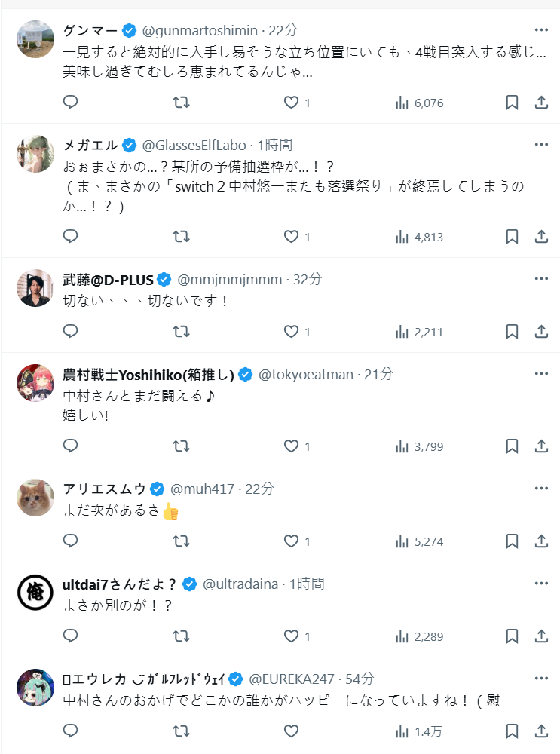
Task: Reply to グンマー's tweet
Action: coord(70,103)
